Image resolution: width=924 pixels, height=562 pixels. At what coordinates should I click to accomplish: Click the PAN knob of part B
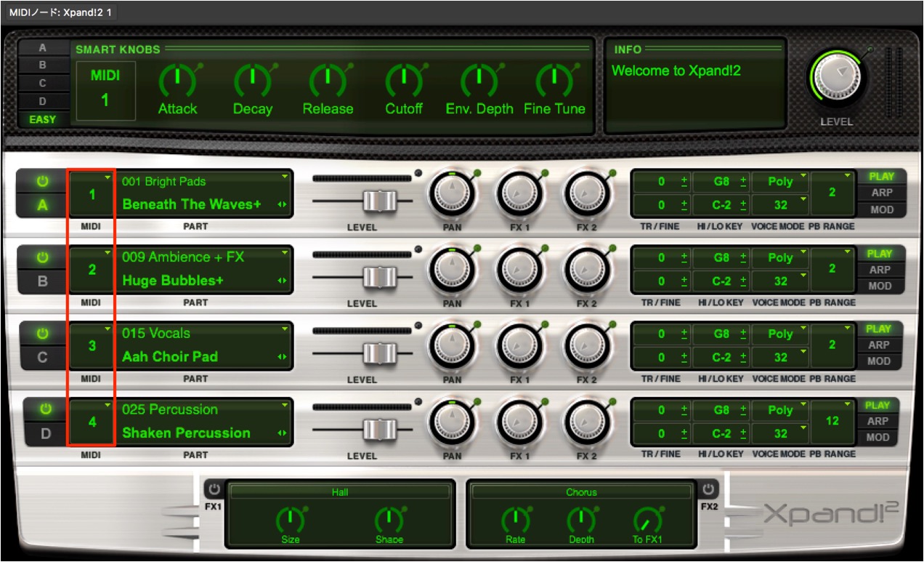(x=453, y=273)
